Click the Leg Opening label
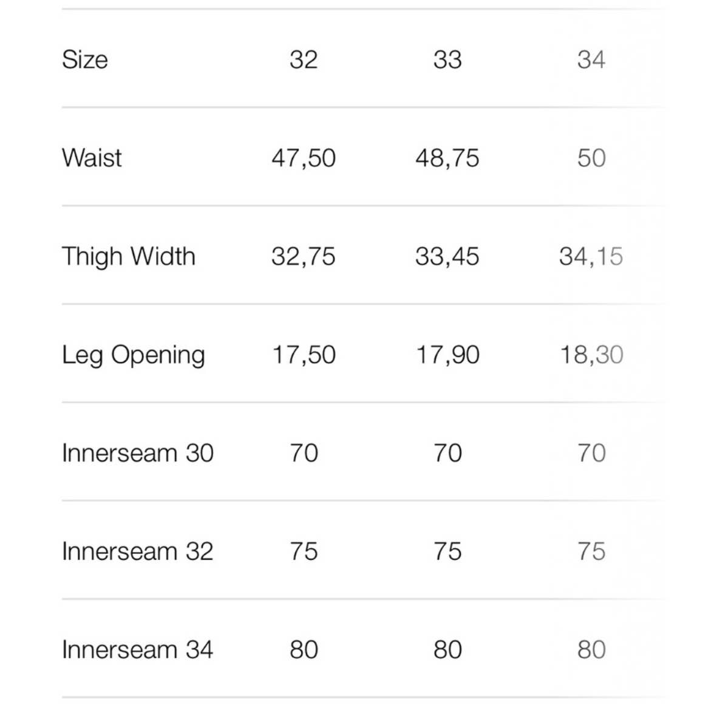Screen dimensions: 728x728 pos(134,356)
